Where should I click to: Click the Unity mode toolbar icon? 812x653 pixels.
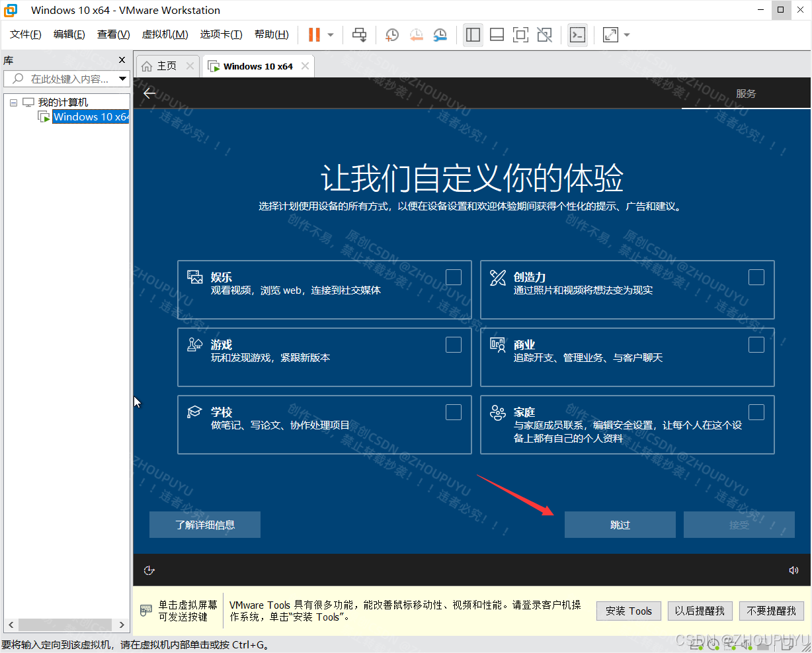tap(544, 34)
